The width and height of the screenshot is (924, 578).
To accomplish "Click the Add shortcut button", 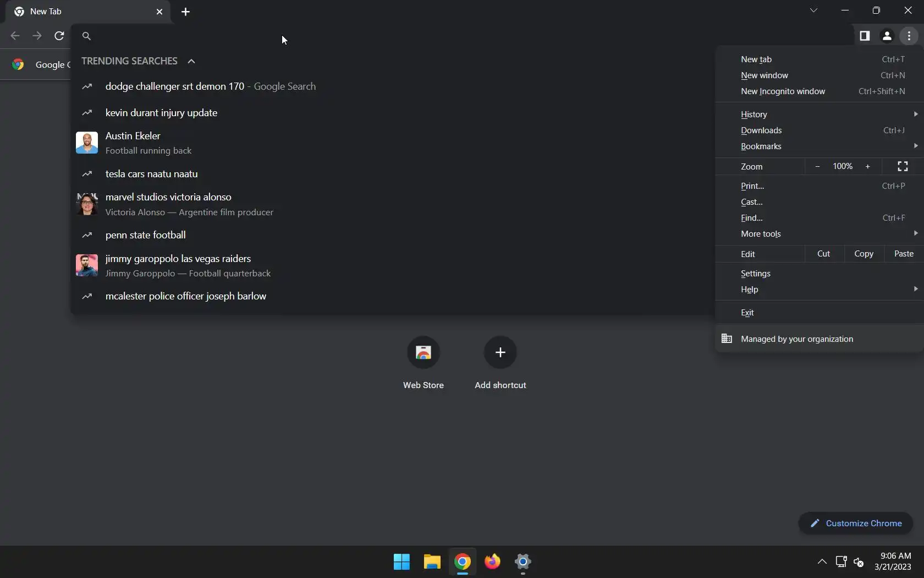I will coord(501,362).
